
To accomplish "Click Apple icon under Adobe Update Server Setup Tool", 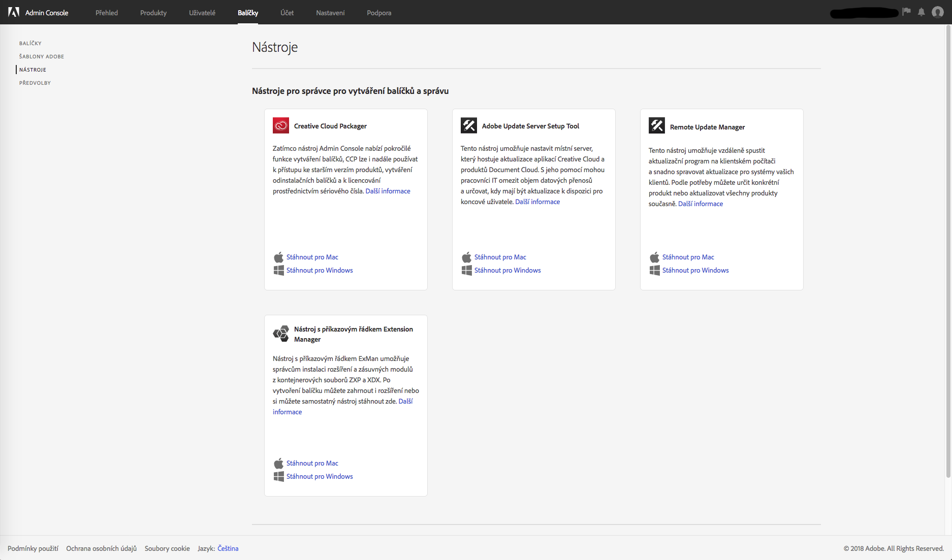I will pyautogui.click(x=466, y=257).
